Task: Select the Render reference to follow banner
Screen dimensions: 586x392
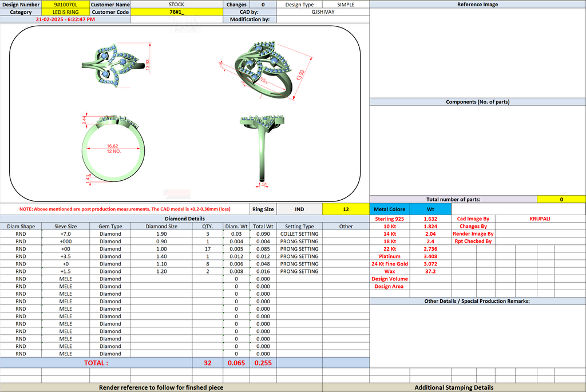Action: click(x=161, y=387)
